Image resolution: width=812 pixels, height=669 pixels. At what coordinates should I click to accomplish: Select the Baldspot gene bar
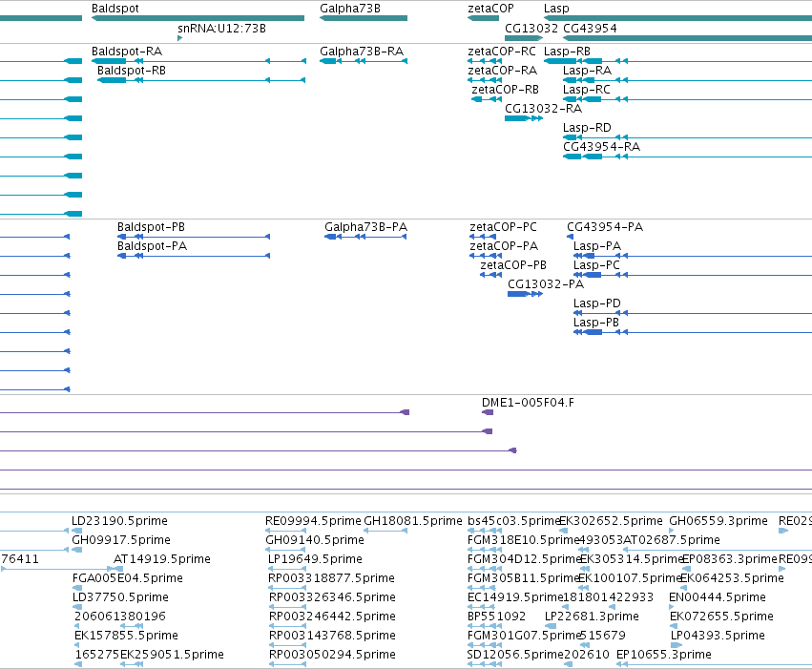[x=198, y=18]
